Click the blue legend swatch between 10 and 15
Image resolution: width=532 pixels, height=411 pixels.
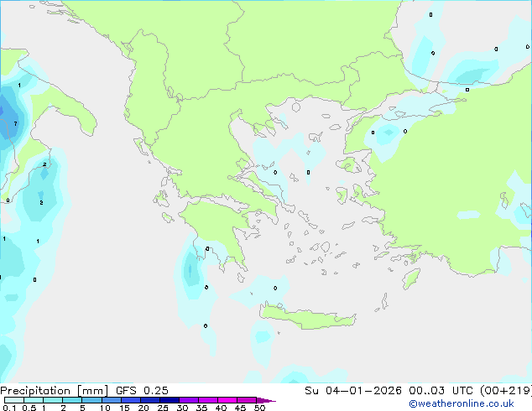pos(111,400)
